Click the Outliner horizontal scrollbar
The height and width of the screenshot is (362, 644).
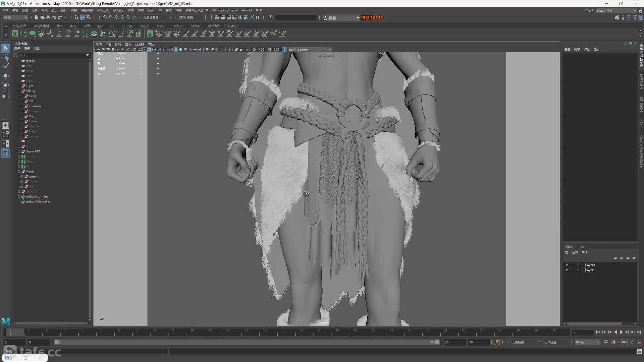pos(50,323)
